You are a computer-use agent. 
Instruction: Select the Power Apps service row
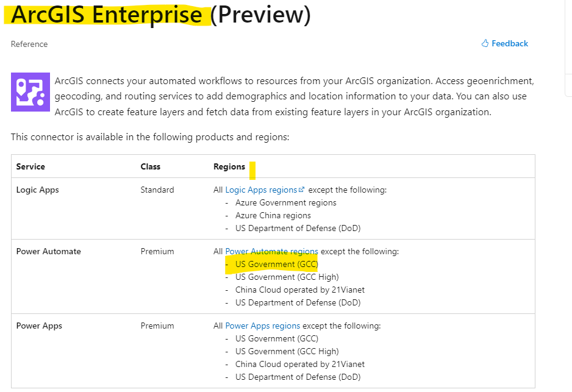39,326
